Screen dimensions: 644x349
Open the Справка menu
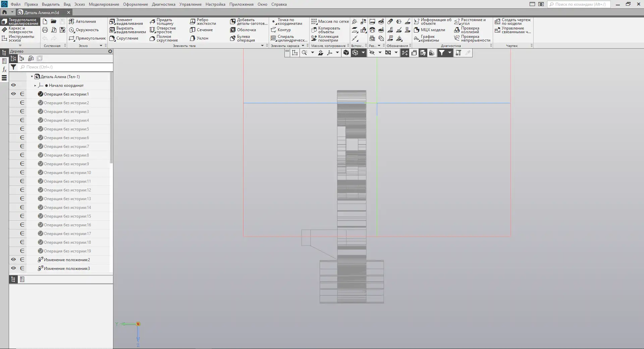pos(279,4)
